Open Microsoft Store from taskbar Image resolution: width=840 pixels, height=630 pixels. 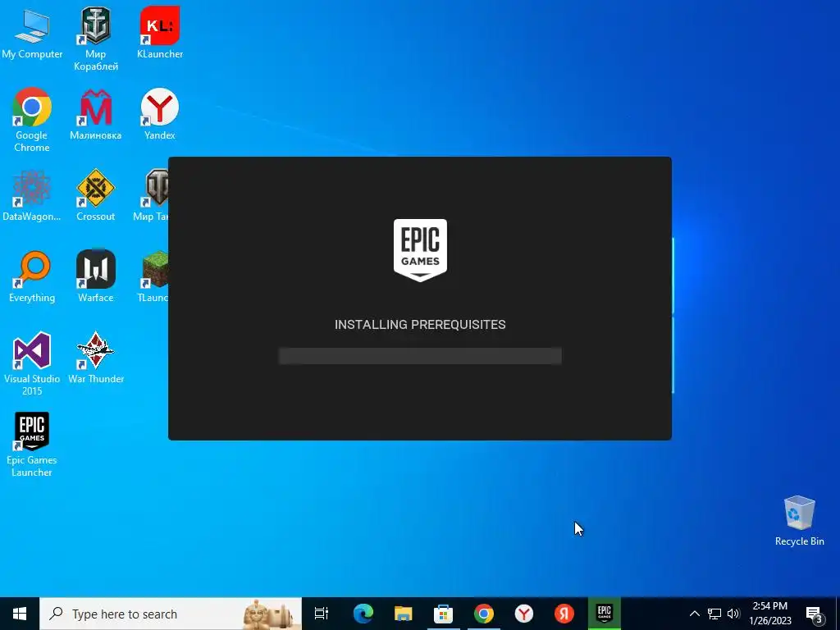click(x=443, y=614)
